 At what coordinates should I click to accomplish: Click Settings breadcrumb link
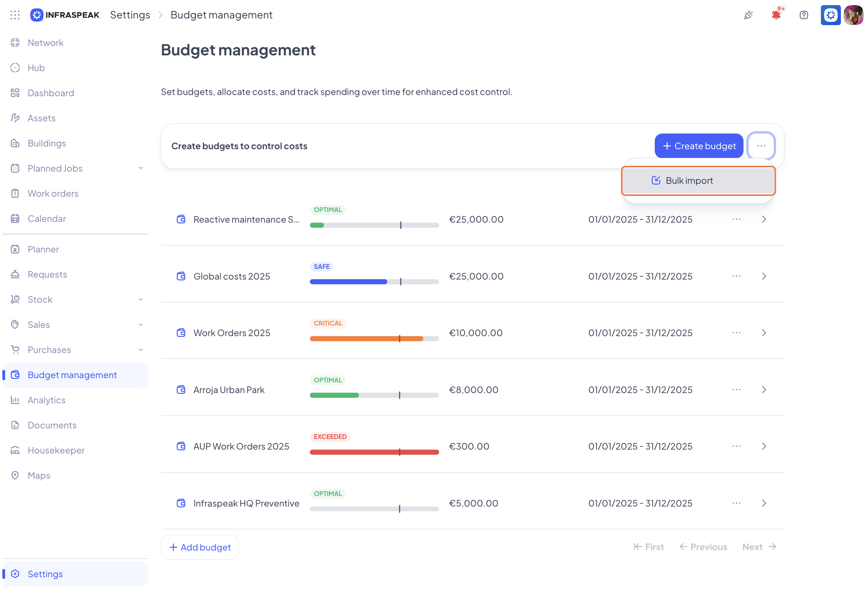(x=130, y=15)
